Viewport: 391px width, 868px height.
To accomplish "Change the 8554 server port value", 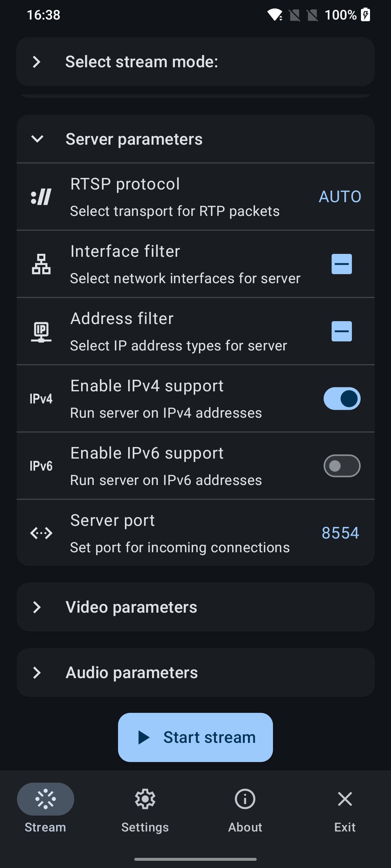I will (340, 533).
